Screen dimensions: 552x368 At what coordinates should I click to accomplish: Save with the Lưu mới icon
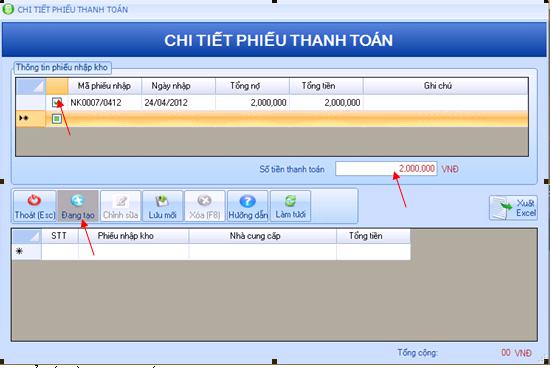click(x=162, y=201)
